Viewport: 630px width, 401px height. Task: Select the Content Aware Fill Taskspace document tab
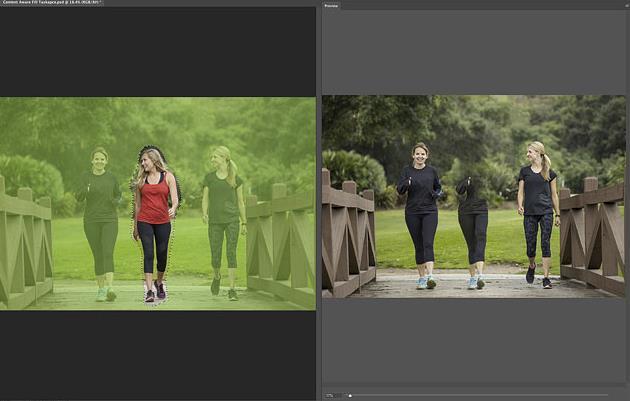(x=51, y=2)
